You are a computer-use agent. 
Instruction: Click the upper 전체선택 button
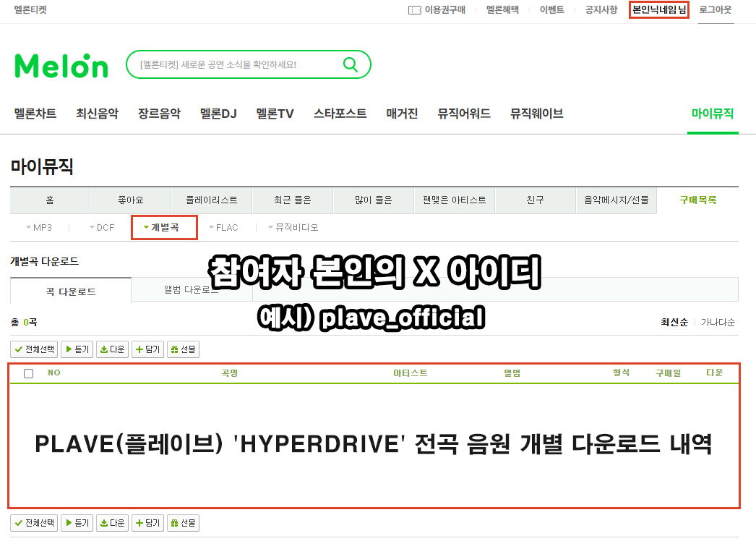34,349
